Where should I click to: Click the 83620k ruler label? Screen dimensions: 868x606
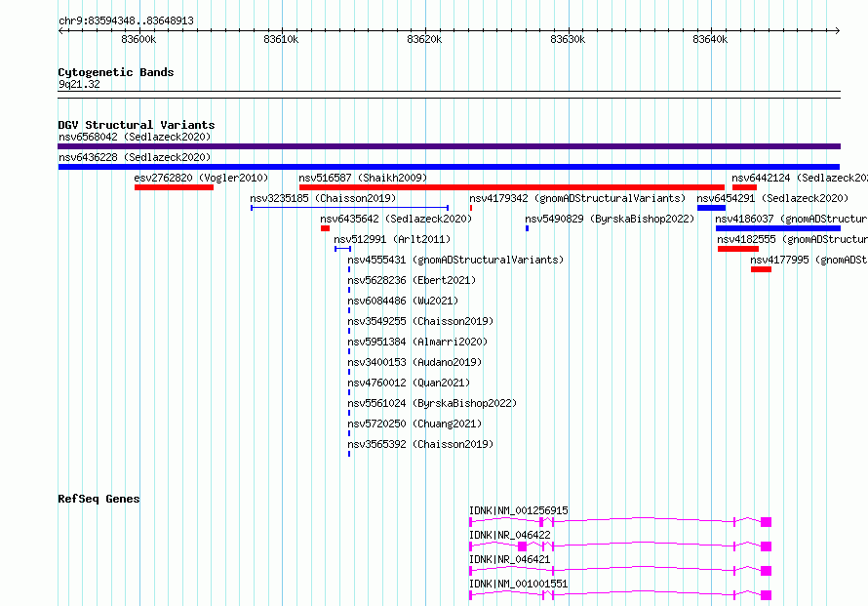[424, 39]
